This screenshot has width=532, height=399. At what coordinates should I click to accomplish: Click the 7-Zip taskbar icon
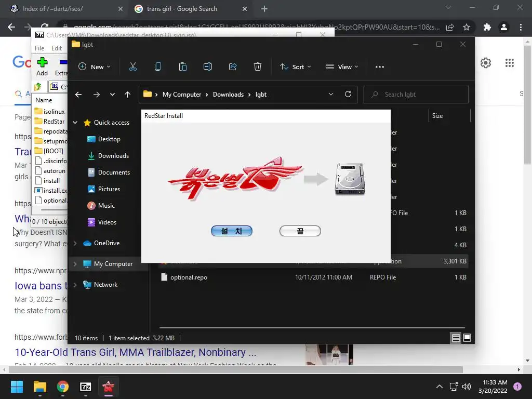click(86, 387)
